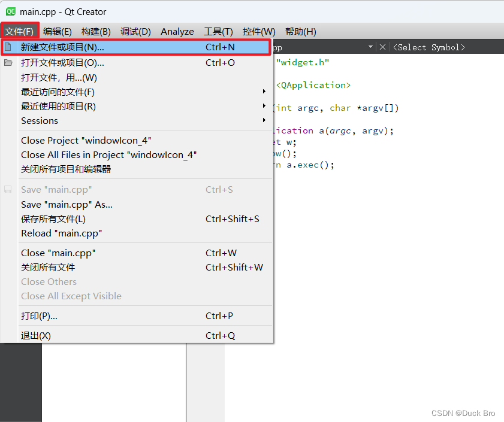Open the 控件(W) menu
This screenshot has width=504, height=422.
point(258,31)
